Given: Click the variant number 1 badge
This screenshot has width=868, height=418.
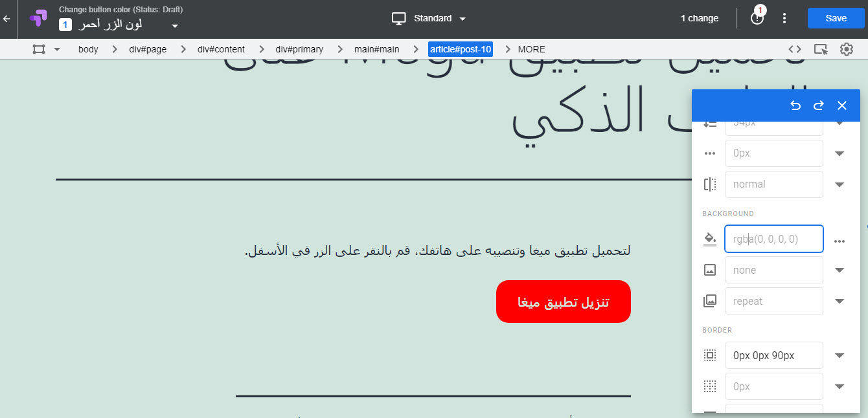Looking at the screenshot, I should 65,25.
